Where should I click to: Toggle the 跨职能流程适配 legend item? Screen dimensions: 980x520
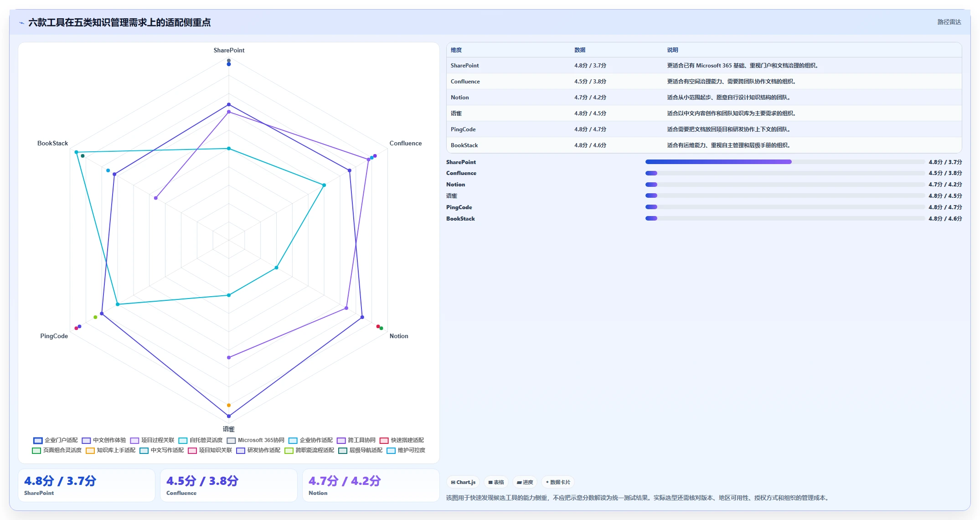(309, 450)
